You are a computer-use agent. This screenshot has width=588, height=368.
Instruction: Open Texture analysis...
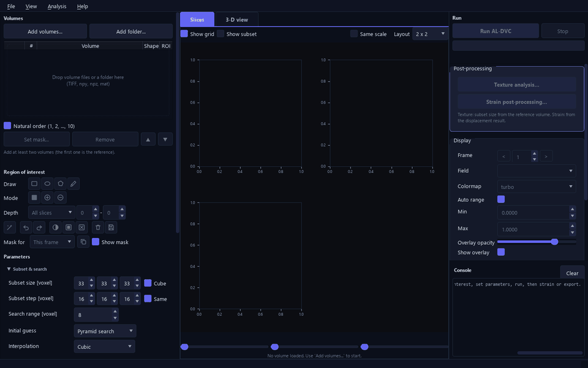click(x=516, y=85)
